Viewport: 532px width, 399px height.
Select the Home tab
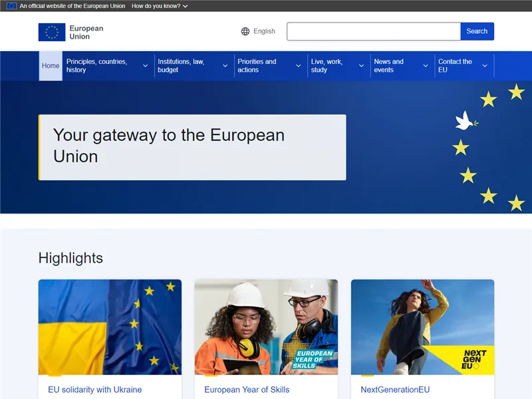[50, 66]
